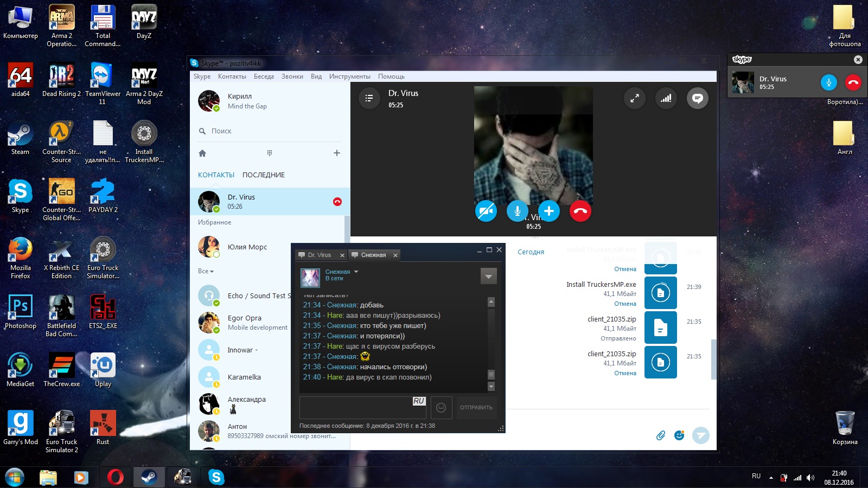Open Беседа menu
This screenshot has height=488, width=868.
tap(264, 76)
